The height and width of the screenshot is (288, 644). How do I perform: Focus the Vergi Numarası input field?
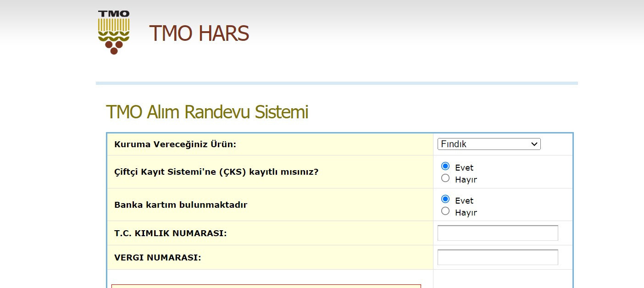(x=498, y=257)
